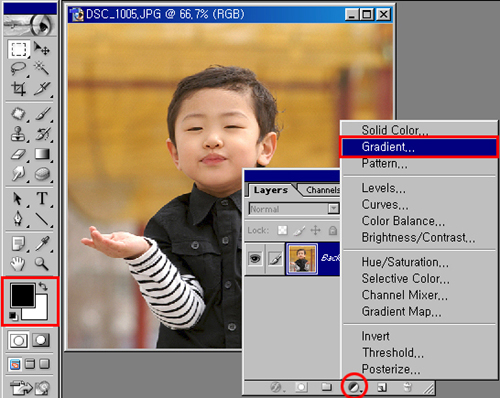Image resolution: width=500 pixels, height=398 pixels.
Task: Choose Invert from the menu
Action: [x=419, y=336]
